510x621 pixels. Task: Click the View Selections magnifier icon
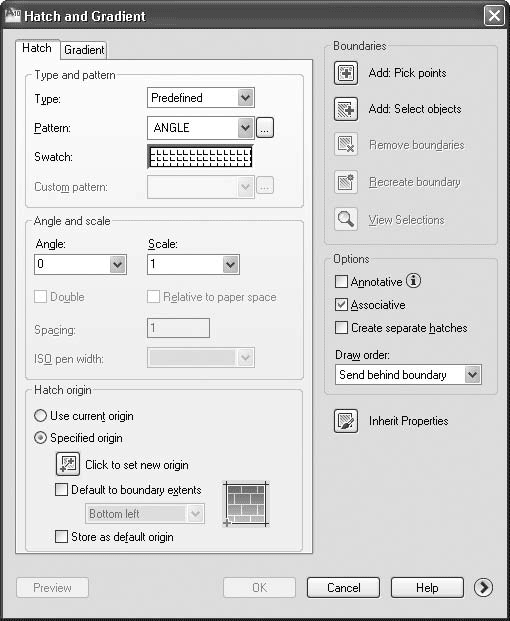(x=346, y=219)
